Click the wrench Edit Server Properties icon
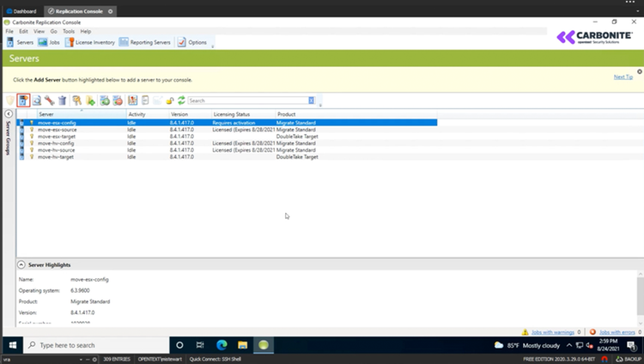This screenshot has width=644, height=364. [50, 100]
